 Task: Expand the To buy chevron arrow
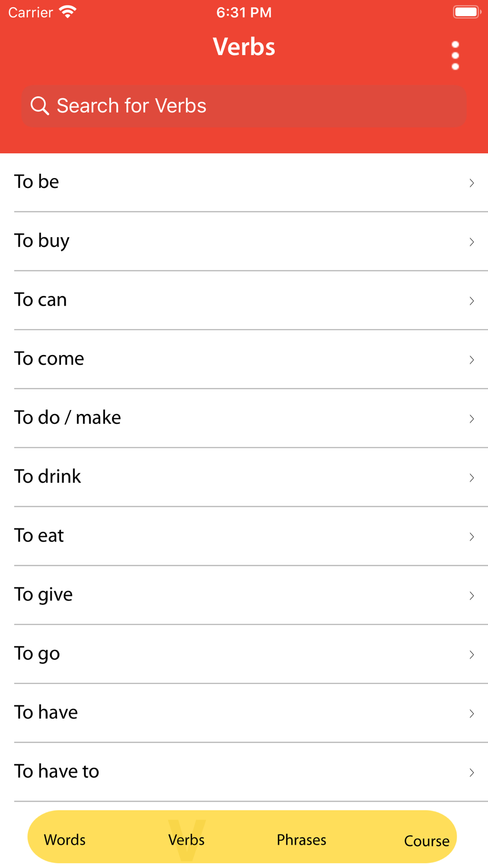click(471, 242)
